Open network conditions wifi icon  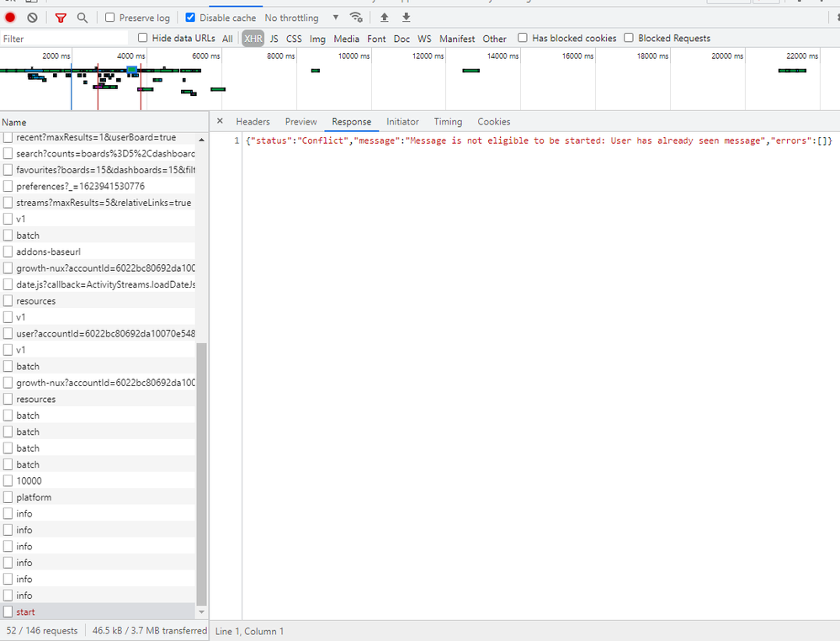point(356,17)
